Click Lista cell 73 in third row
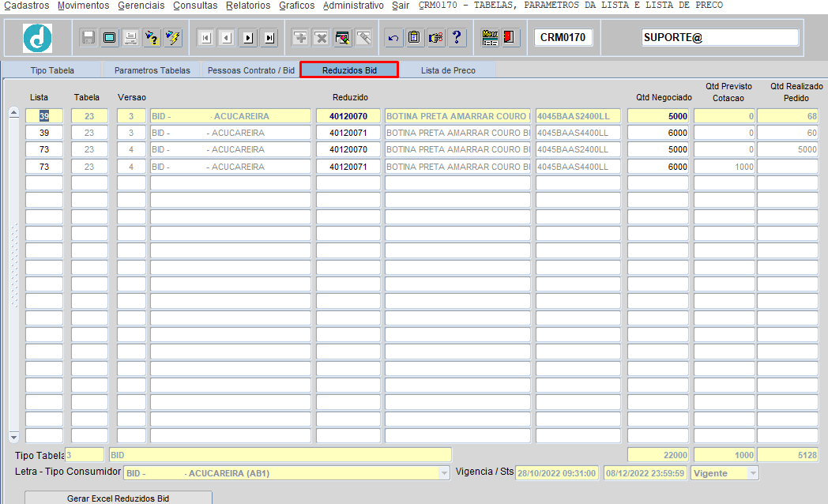This screenshot has height=504, width=828. coord(44,149)
